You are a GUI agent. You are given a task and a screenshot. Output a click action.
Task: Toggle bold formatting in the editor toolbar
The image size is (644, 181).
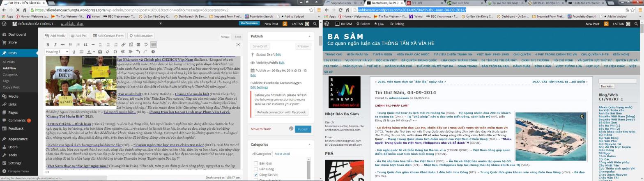click(48, 44)
